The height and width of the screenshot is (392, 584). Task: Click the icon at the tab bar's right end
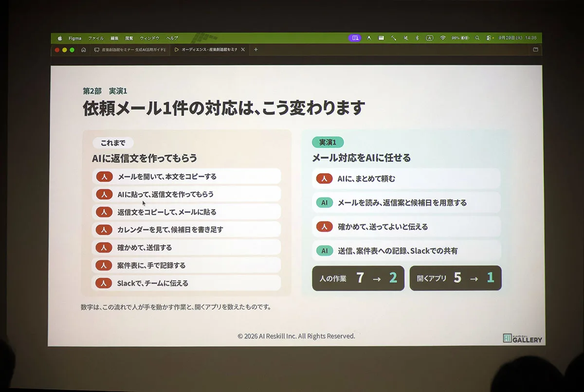coord(535,50)
